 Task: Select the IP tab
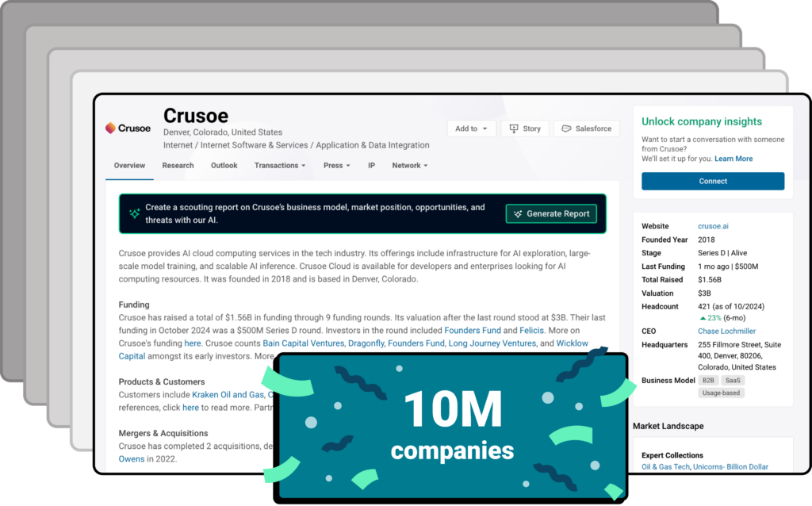pyautogui.click(x=371, y=166)
